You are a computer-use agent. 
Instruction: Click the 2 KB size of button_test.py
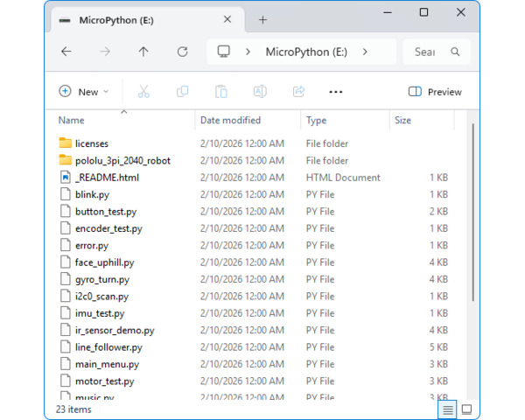(438, 212)
